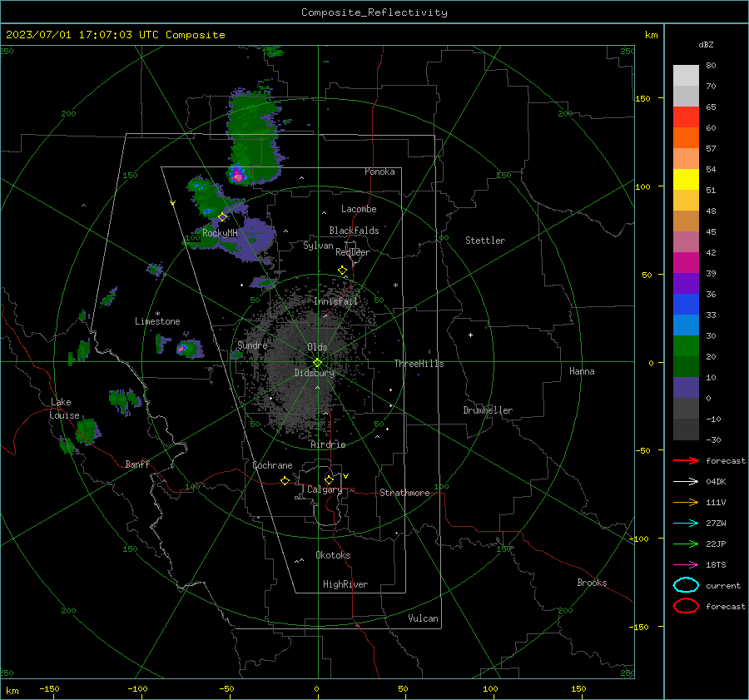This screenshot has width=749, height=700.
Task: Click the dBZ legend heading
Action: [x=706, y=45]
